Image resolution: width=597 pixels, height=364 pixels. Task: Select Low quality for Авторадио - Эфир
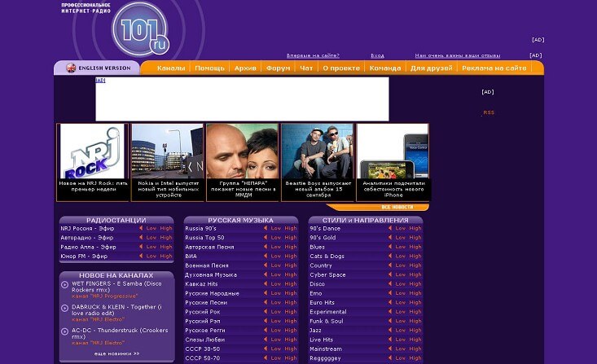pos(151,237)
